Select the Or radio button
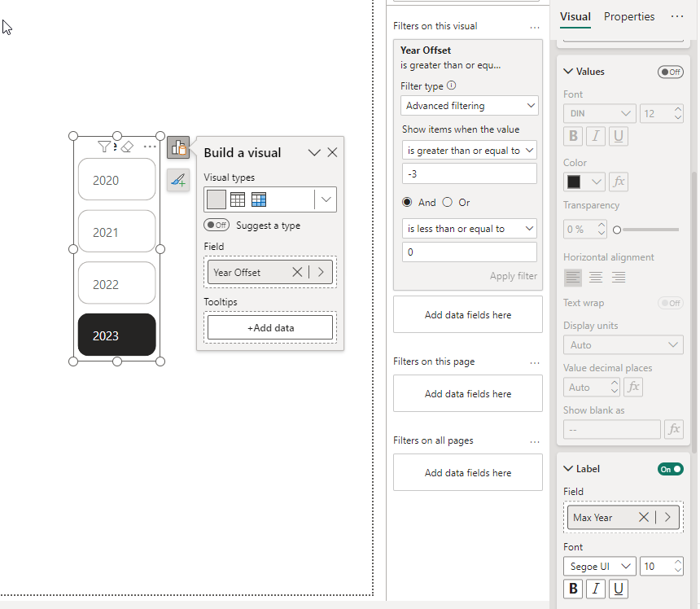Image resolution: width=700 pixels, height=609 pixels. tap(448, 202)
